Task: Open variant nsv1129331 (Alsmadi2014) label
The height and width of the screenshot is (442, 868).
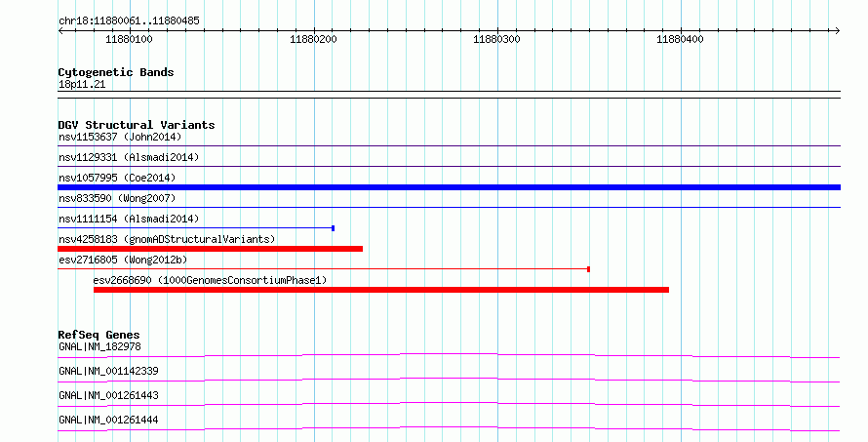Action: (129, 157)
